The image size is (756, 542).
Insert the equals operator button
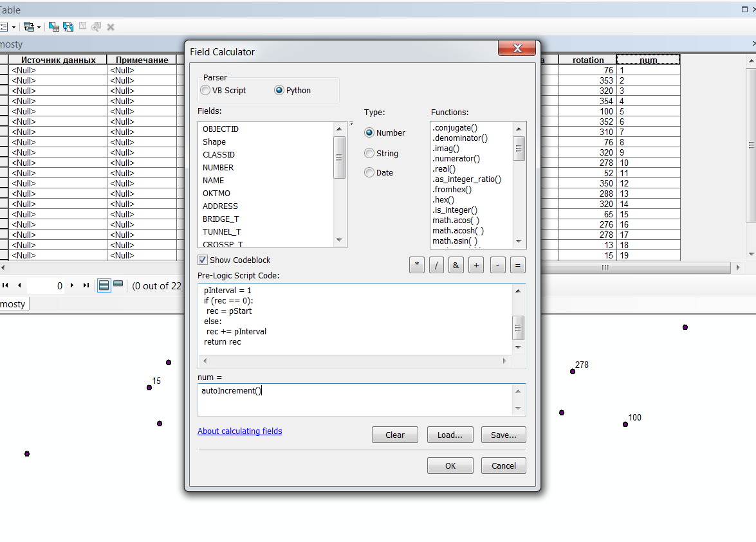[518, 265]
